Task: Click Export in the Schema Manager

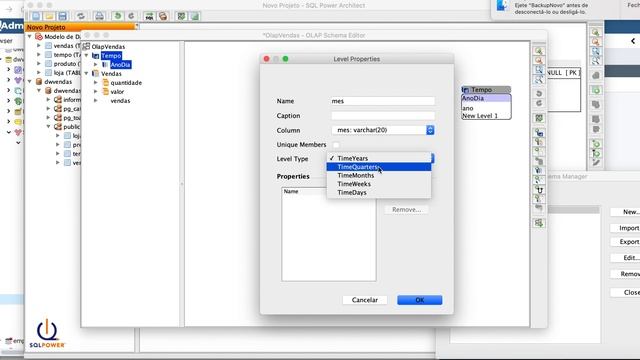Action: point(625,242)
